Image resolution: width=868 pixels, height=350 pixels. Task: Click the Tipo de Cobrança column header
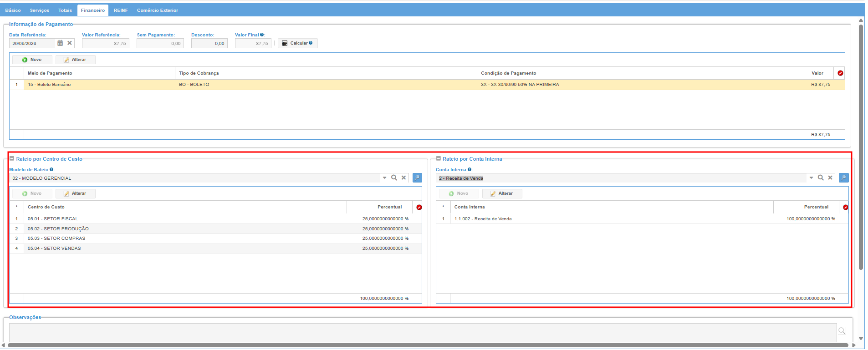(326, 73)
